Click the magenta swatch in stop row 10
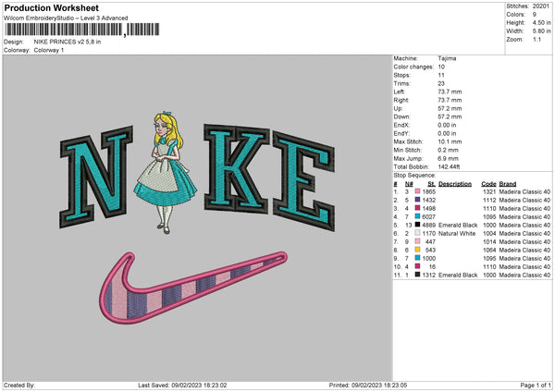This screenshot has height=392, width=555. (x=418, y=266)
